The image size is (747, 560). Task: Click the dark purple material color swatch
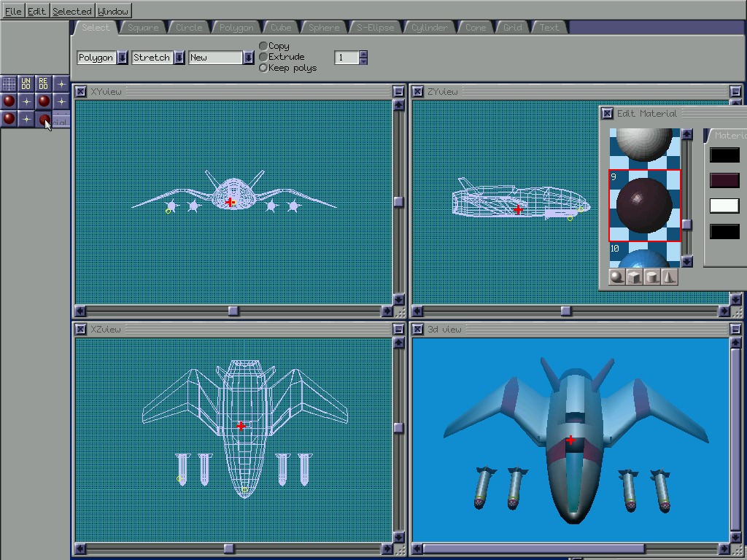click(724, 180)
